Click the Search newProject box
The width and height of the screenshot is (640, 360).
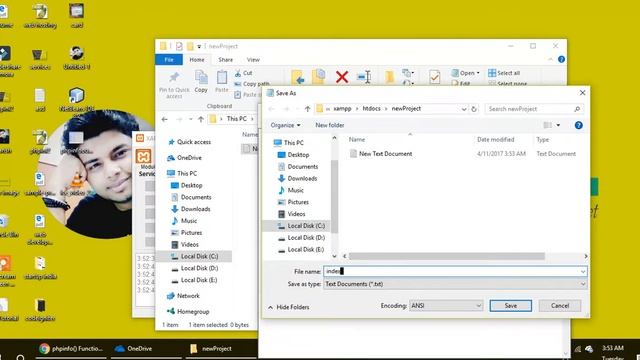(x=534, y=109)
